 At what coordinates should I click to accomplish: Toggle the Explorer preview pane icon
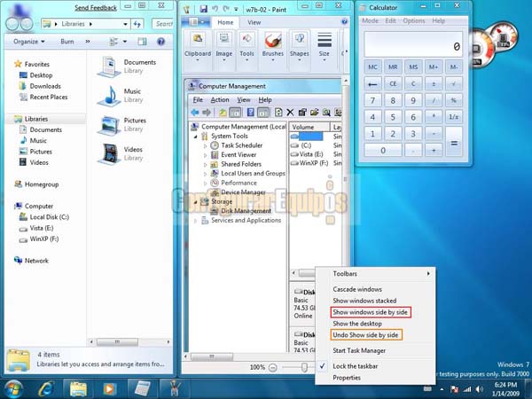[x=142, y=42]
